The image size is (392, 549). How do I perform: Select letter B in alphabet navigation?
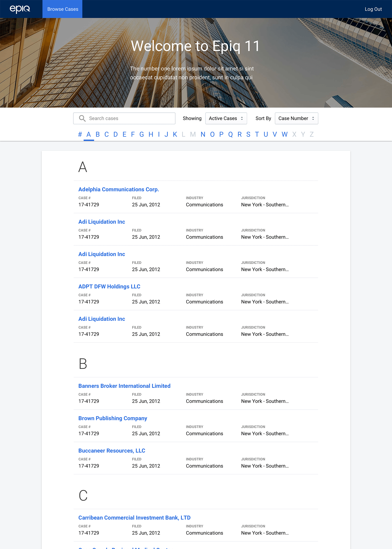click(x=98, y=134)
